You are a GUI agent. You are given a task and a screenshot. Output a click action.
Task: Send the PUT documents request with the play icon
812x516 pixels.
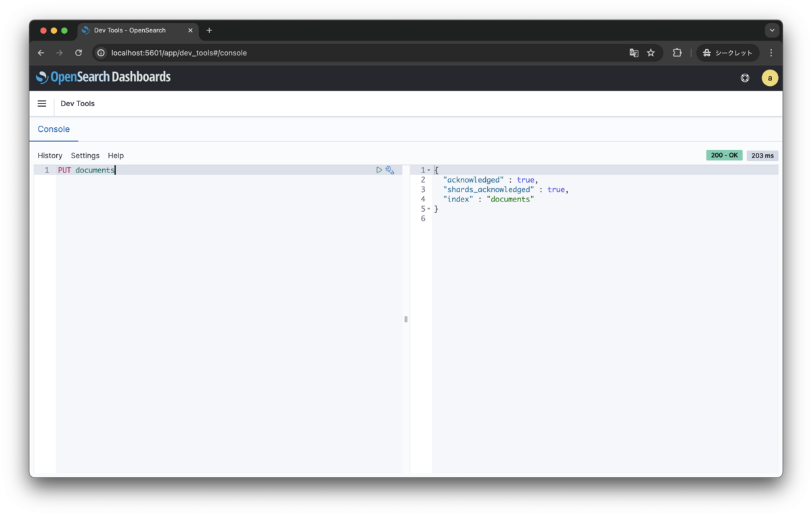[x=379, y=170]
